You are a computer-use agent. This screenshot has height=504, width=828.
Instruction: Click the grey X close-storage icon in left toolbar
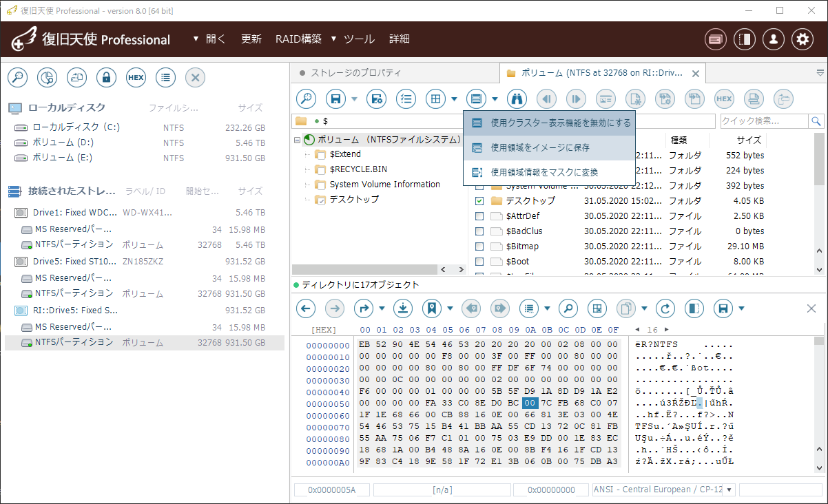tap(195, 77)
